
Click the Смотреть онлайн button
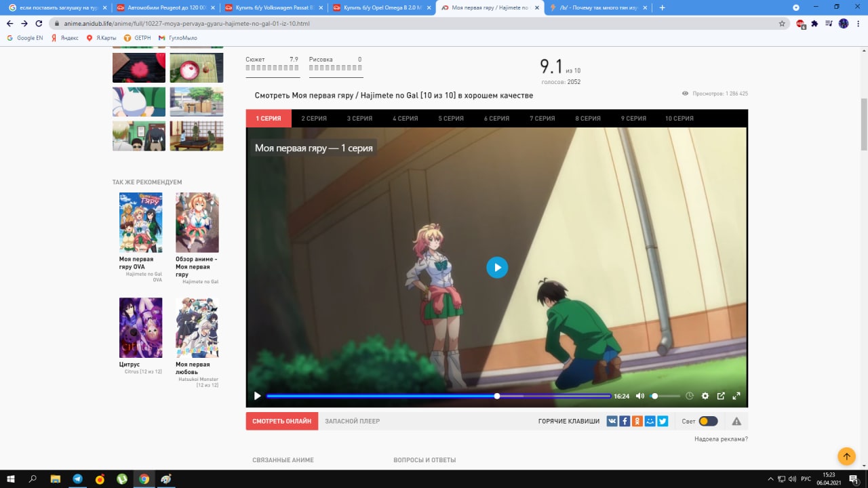pyautogui.click(x=282, y=421)
